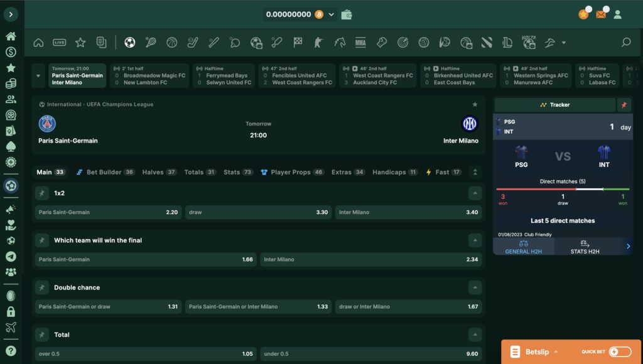Open the cricket bat sport icon

click(277, 42)
